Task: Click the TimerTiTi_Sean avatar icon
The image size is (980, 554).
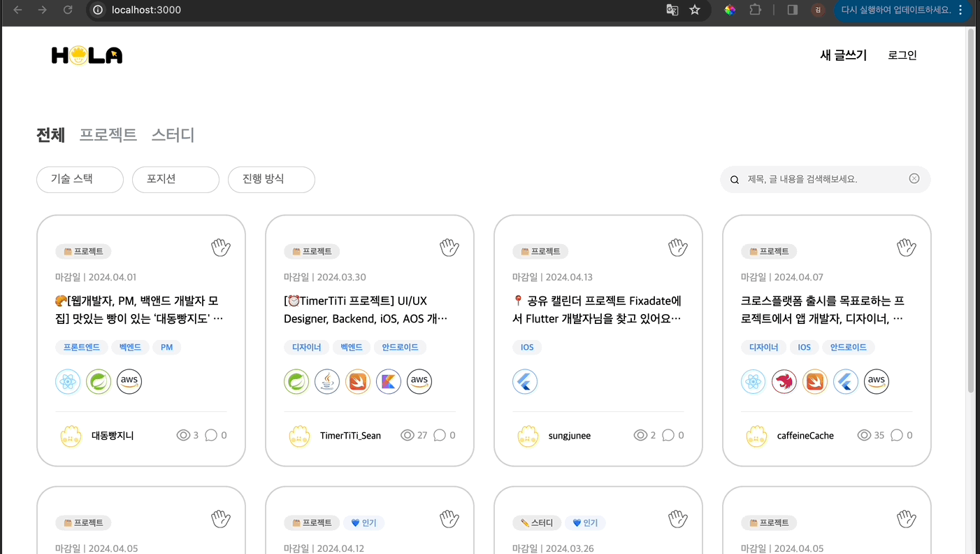Action: 300,436
